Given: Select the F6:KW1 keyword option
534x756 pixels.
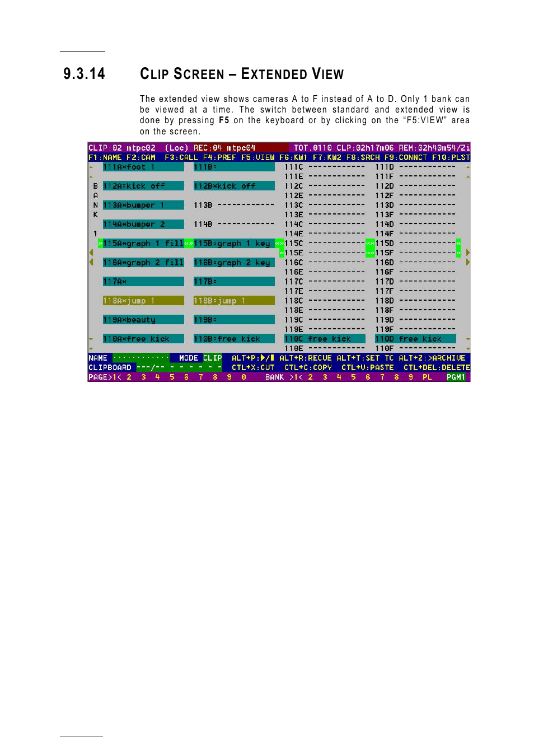Looking at the screenshot, I should point(293,158).
